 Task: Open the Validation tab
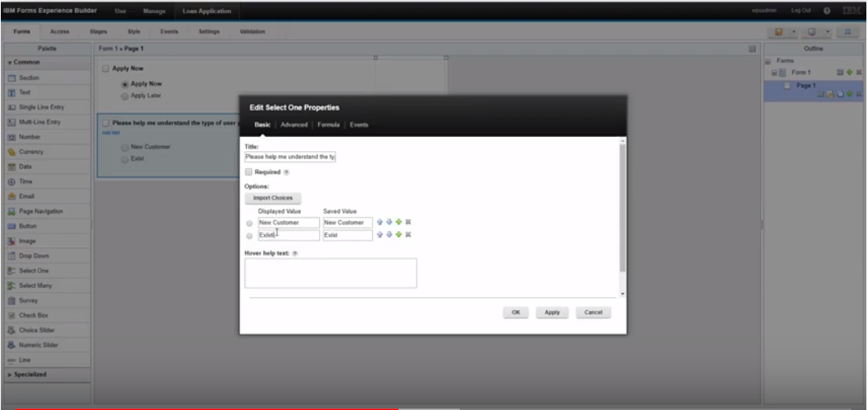252,31
